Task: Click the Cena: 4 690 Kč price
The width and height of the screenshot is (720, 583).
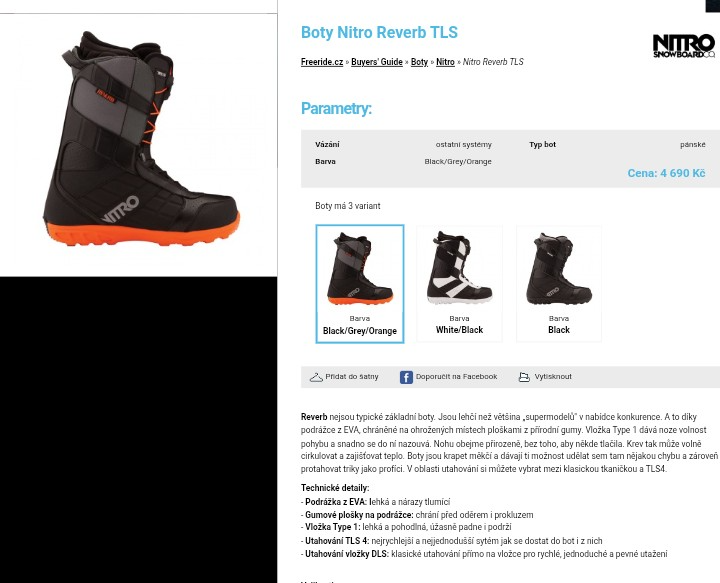Action: (666, 173)
